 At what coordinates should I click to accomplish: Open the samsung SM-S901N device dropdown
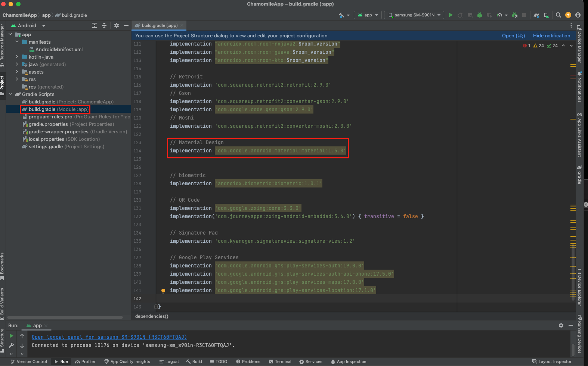(x=414, y=15)
